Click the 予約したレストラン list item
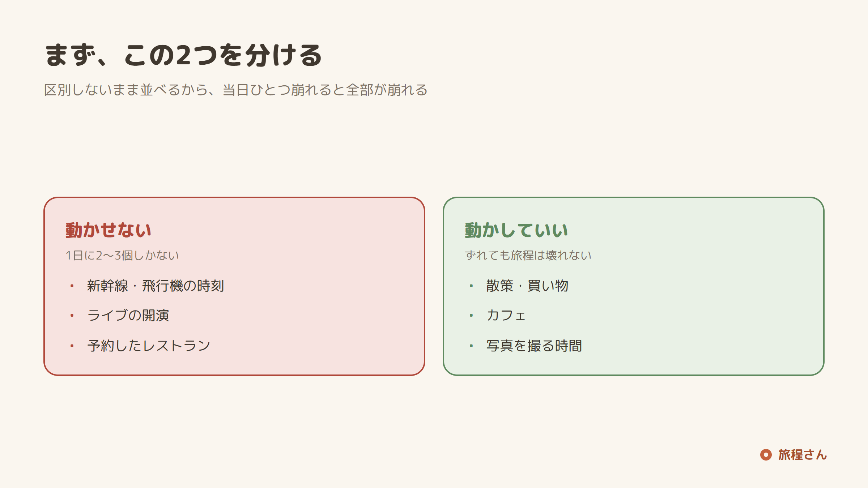The image size is (868, 488). (x=149, y=346)
